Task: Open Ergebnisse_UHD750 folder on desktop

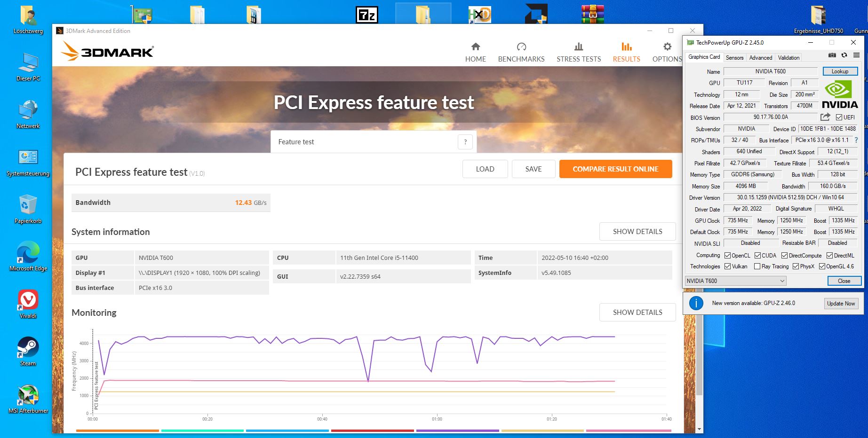Action: tap(819, 20)
